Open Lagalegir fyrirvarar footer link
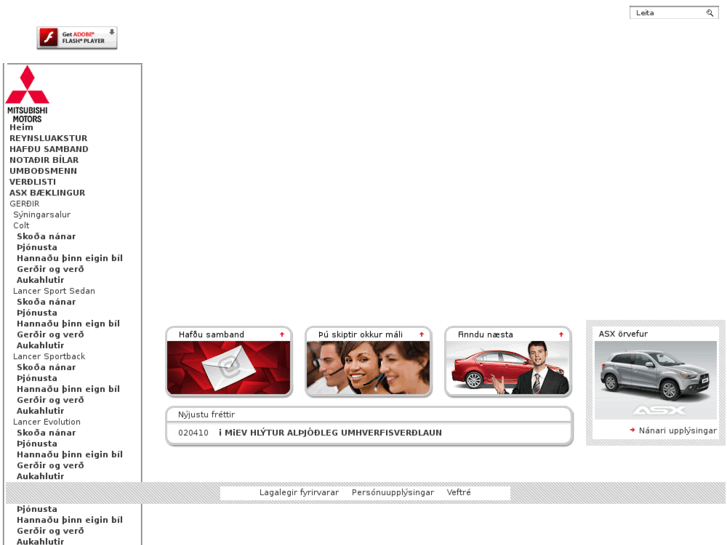The image size is (727, 545). coord(299,492)
